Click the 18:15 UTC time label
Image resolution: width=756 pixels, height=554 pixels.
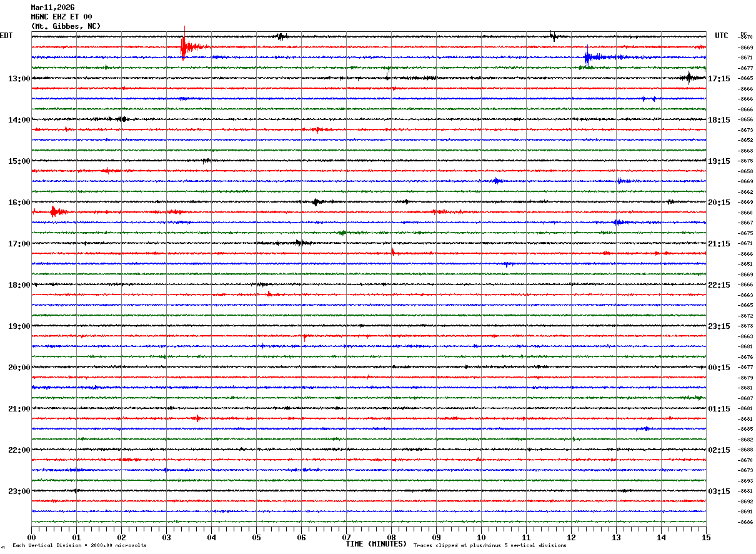(x=719, y=120)
